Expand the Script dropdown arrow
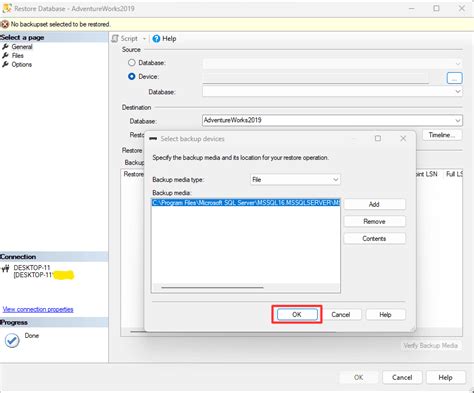The height and width of the screenshot is (393, 474). click(144, 39)
